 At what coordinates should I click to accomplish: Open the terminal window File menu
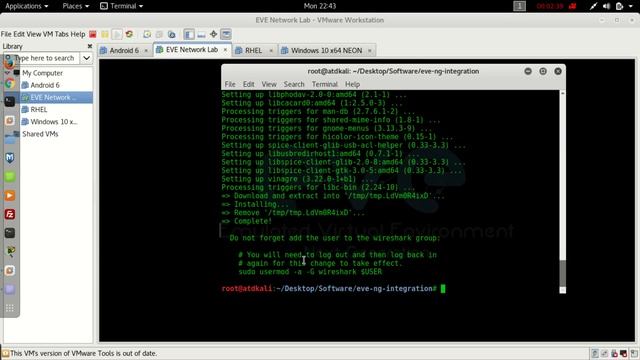[230, 84]
